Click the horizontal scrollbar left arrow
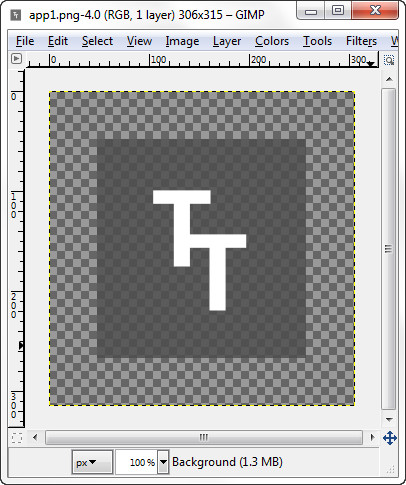The image size is (406, 485). point(35,437)
